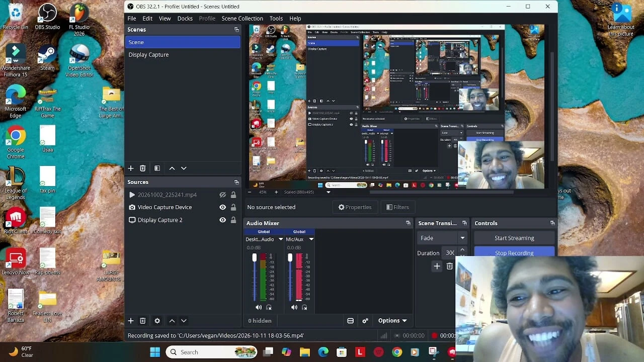The height and width of the screenshot is (362, 644).
Task: Mute the Desktop Audio speaker icon
Action: [259, 307]
